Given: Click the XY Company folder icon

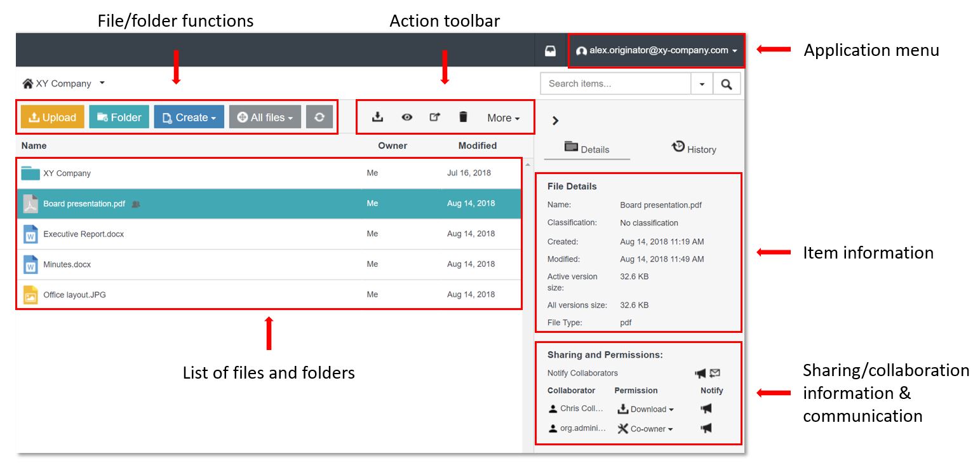Looking at the screenshot, I should [x=30, y=173].
